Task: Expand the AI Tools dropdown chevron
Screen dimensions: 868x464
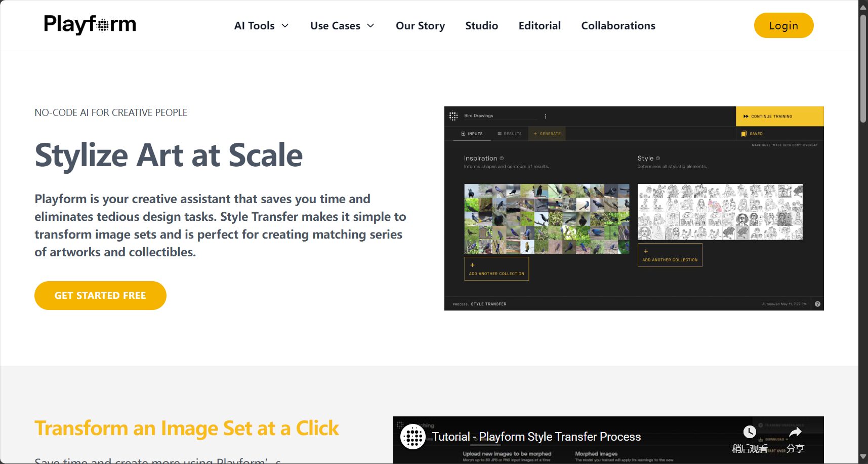Action: tap(285, 26)
